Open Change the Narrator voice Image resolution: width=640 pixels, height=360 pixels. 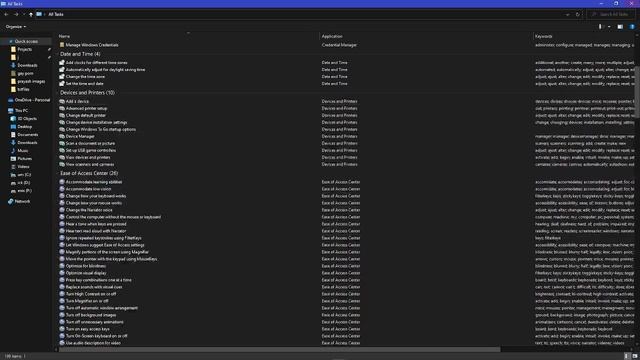pos(89,210)
